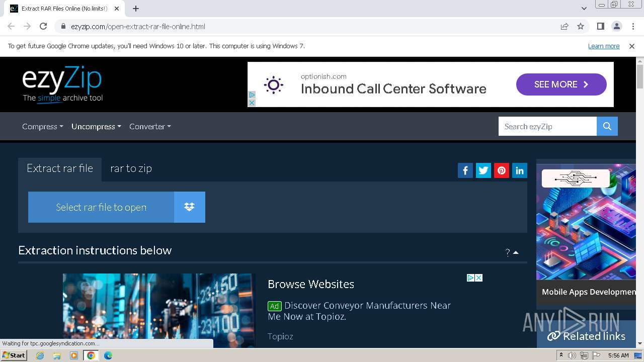The image size is (644, 362).
Task: Show hidden system tray icons
Action: coord(561,355)
